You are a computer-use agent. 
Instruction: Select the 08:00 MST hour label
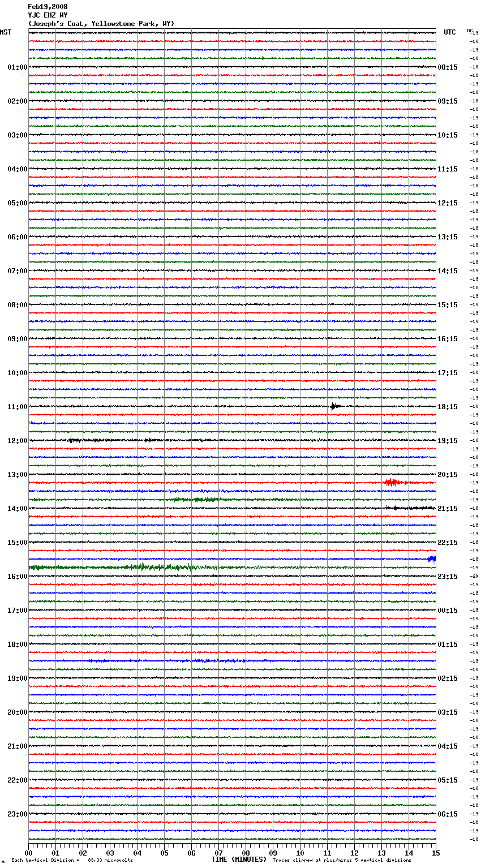pyautogui.click(x=18, y=305)
